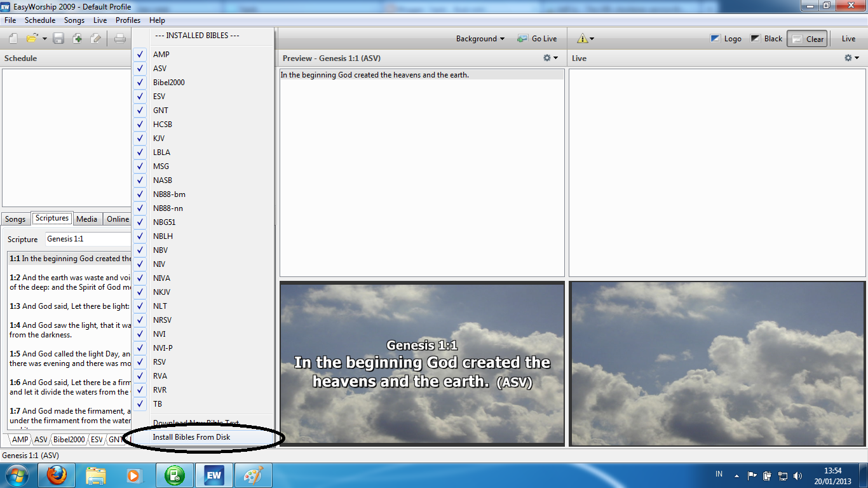Click the Go Live icon button
This screenshot has width=868, height=488.
point(537,39)
